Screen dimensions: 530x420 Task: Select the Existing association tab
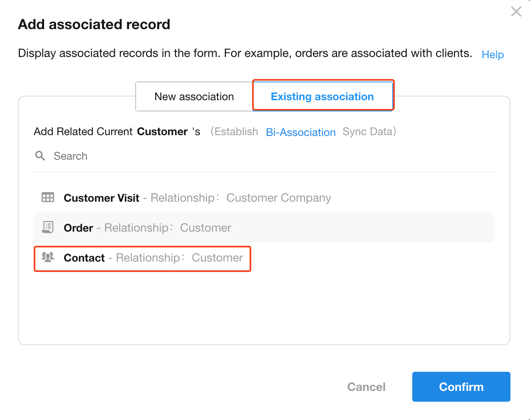coord(322,96)
